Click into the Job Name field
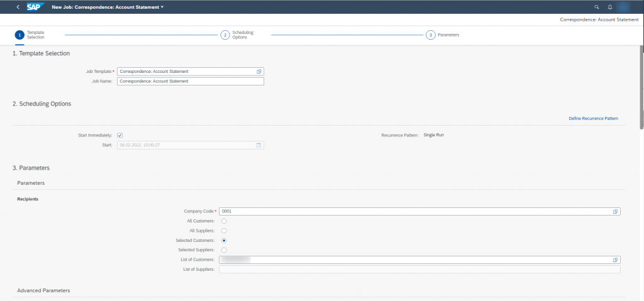The width and height of the screenshot is (644, 301). 190,81
